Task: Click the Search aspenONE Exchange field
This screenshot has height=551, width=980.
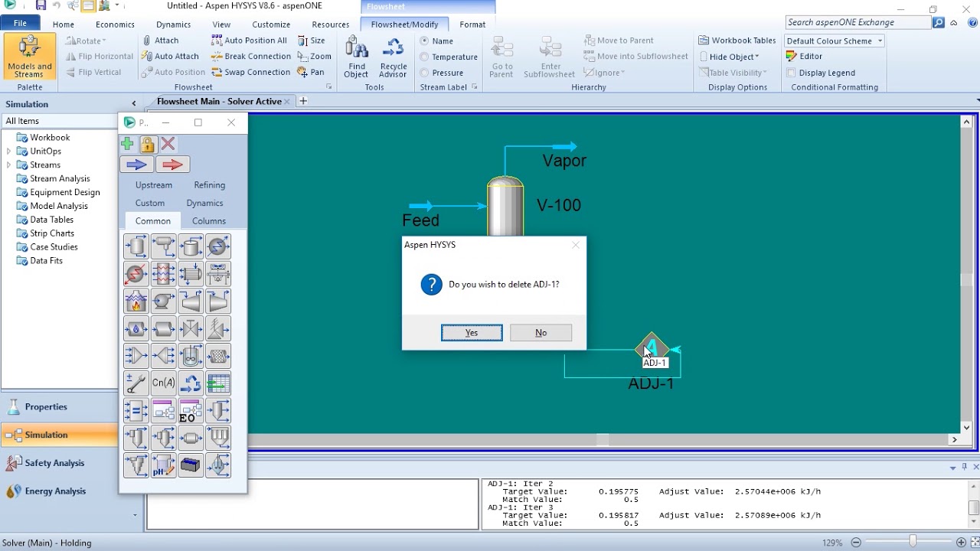Action: coord(857,23)
